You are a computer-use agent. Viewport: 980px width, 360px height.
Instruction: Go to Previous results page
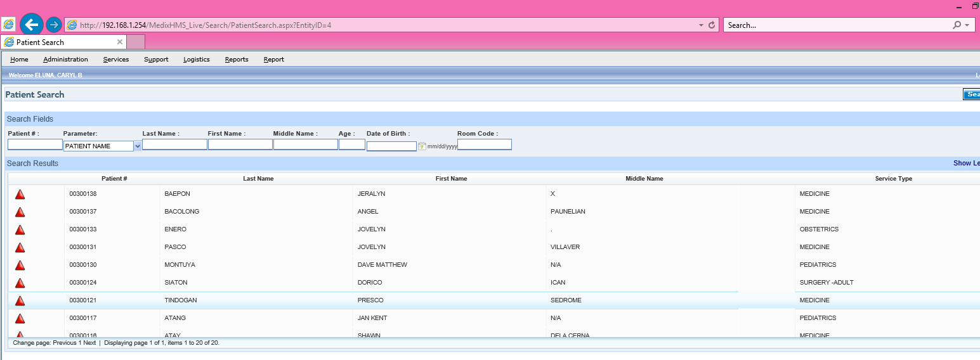(x=65, y=343)
